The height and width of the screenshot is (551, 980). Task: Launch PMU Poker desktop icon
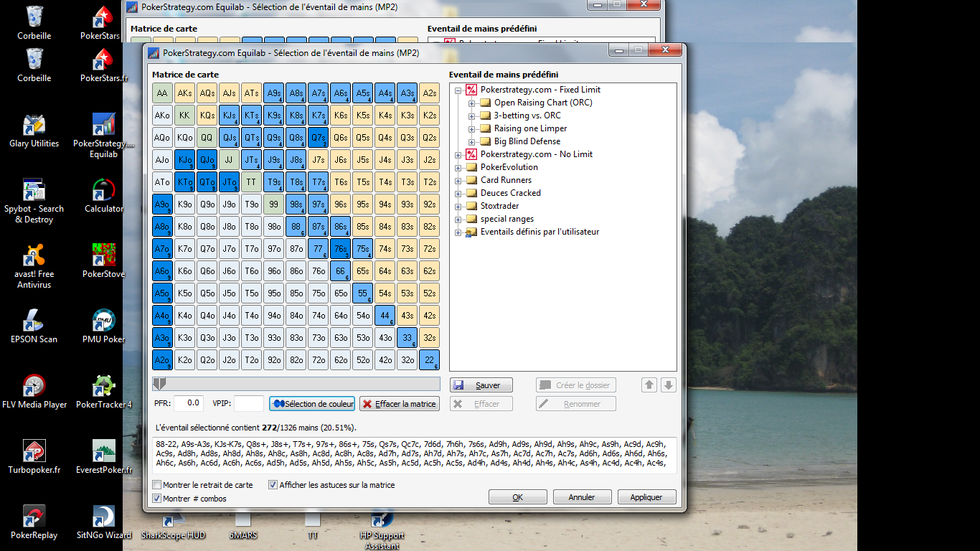click(x=104, y=326)
